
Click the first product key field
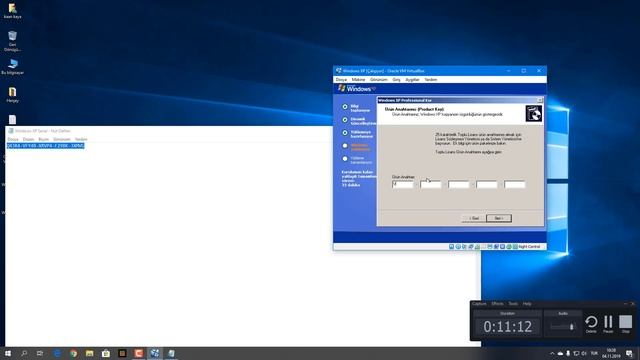[403, 184]
